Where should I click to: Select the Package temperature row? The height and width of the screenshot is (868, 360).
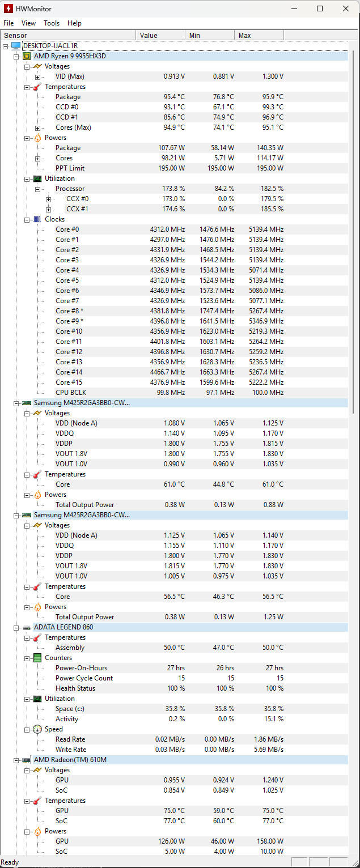174,97
